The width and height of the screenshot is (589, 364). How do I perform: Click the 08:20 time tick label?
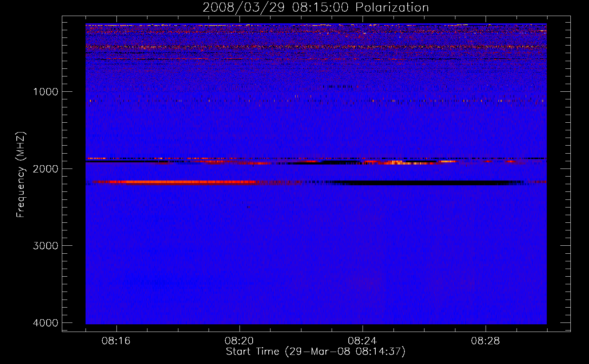click(240, 341)
